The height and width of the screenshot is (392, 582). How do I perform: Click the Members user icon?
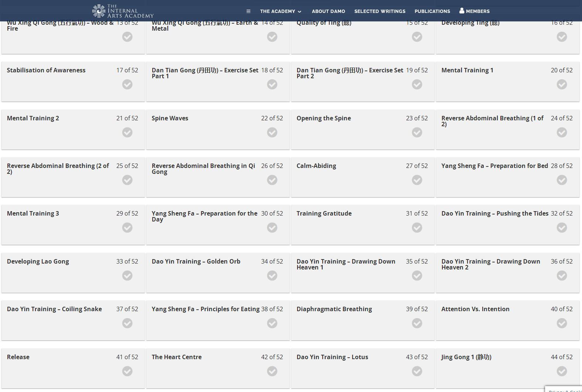(462, 11)
